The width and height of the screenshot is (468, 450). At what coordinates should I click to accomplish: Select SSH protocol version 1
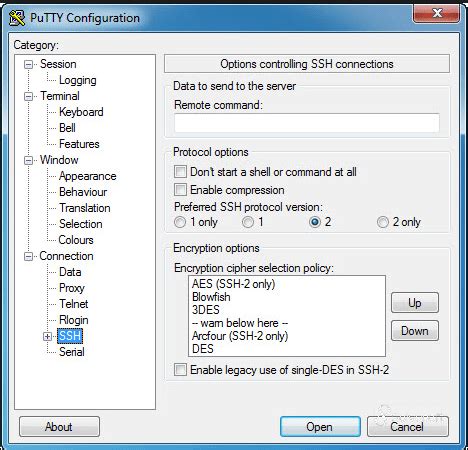pos(248,222)
